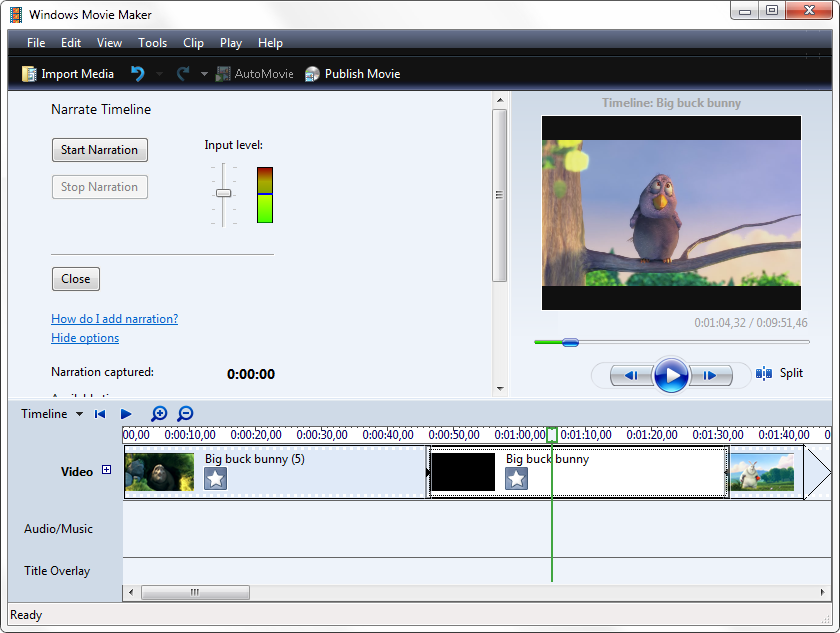This screenshot has width=840, height=633.
Task: Click the effects star on Big buck bunny (5)
Action: (x=215, y=479)
